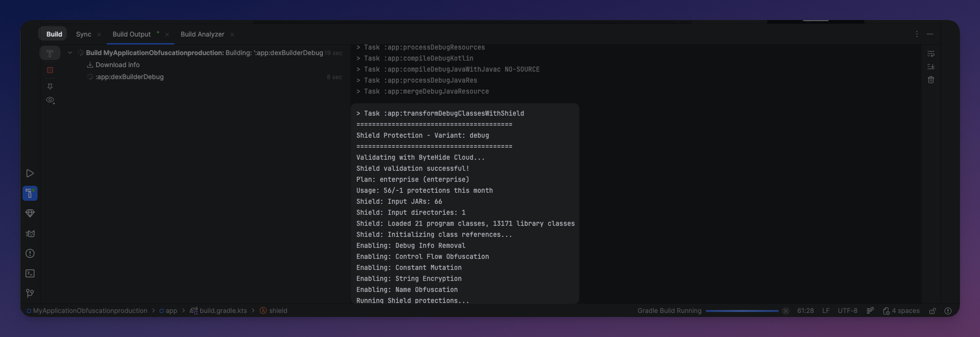Open the LF line separator selector
980x337 pixels.
826,310
